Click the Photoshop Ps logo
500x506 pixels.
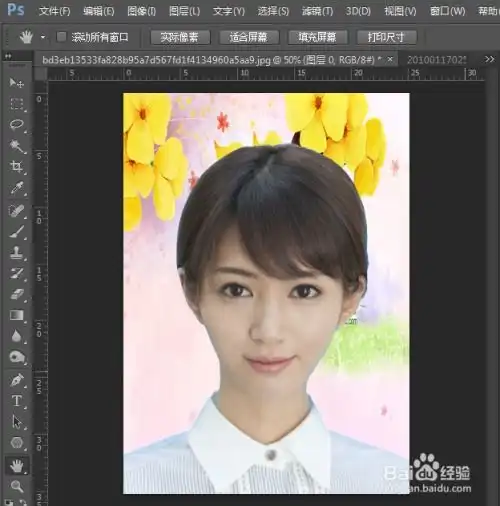tap(16, 10)
